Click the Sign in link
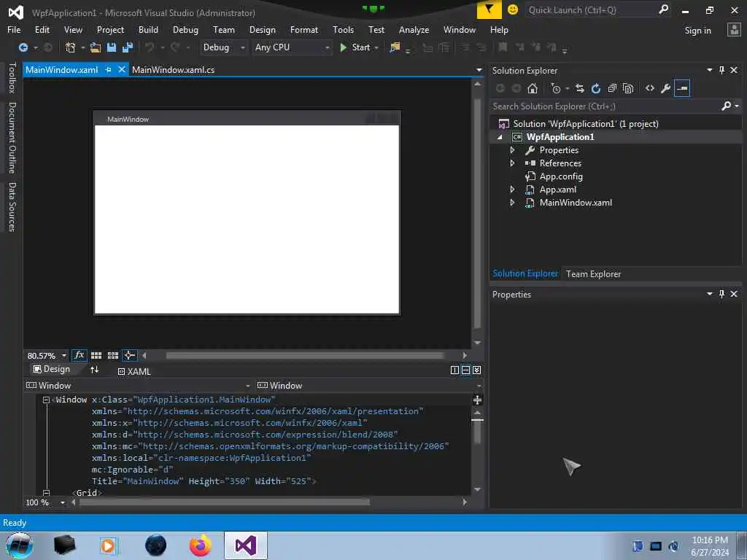 tap(697, 31)
